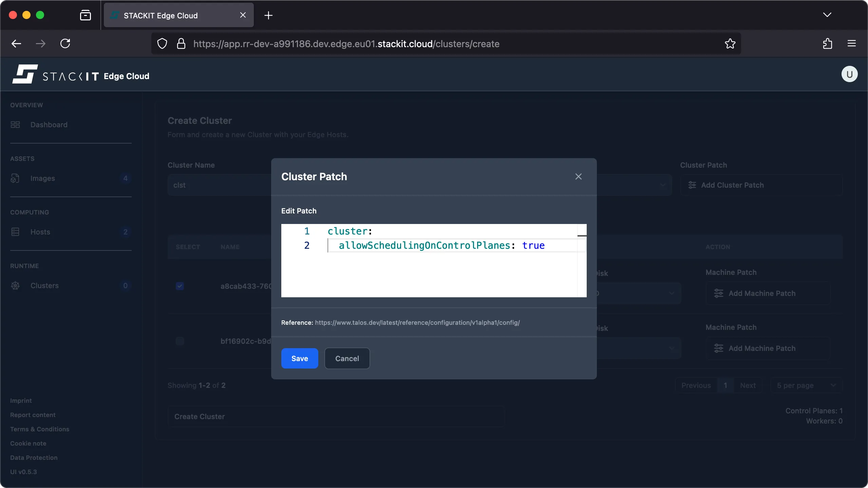
Task: Toggle the bookmark star in address bar
Action: pos(730,43)
